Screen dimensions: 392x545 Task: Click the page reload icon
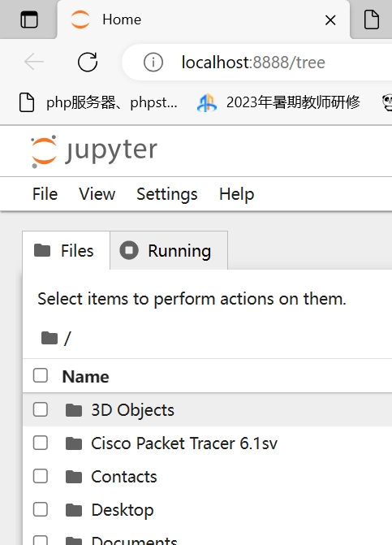88,63
